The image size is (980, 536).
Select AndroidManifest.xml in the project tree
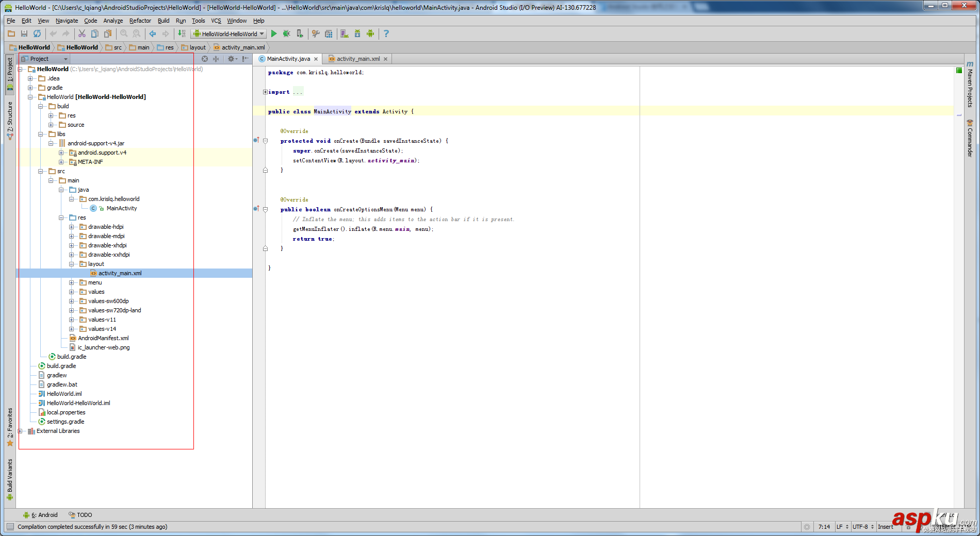coord(103,338)
